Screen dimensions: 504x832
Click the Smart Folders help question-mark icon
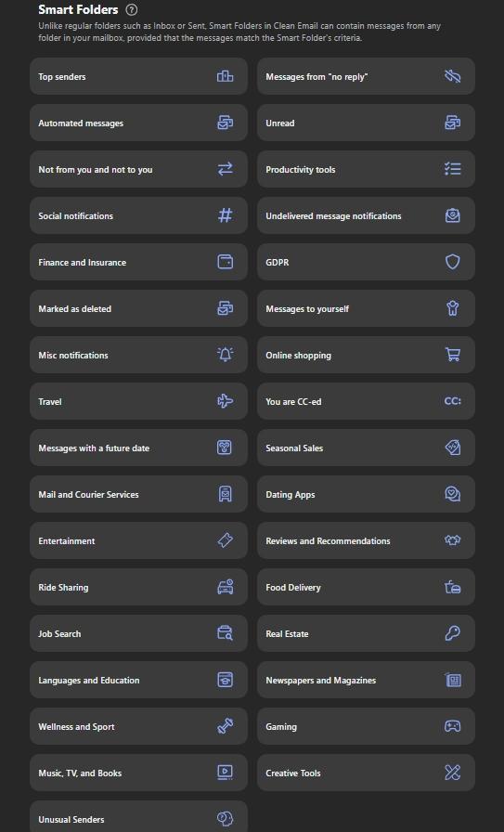pyautogui.click(x=132, y=9)
